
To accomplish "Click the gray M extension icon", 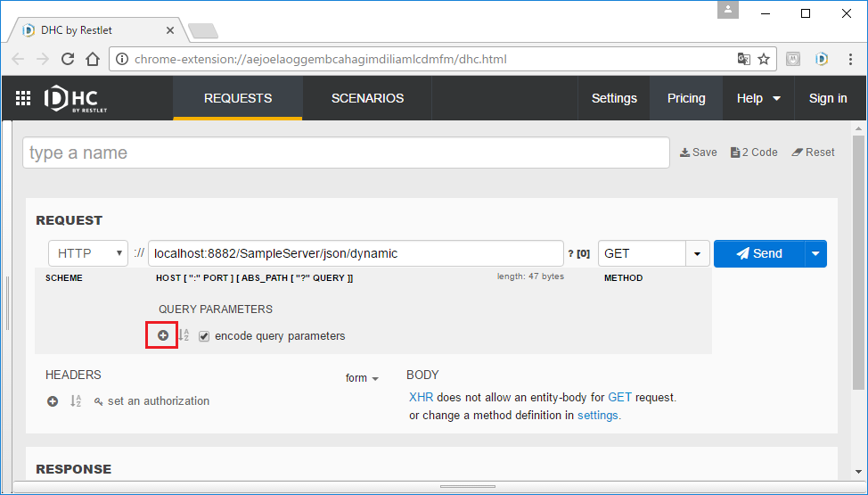I will point(793,59).
